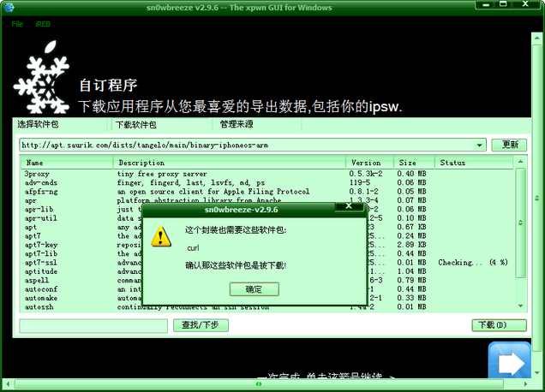Click the 更新 refresh button
This screenshot has height=392, width=545.
coord(509,145)
